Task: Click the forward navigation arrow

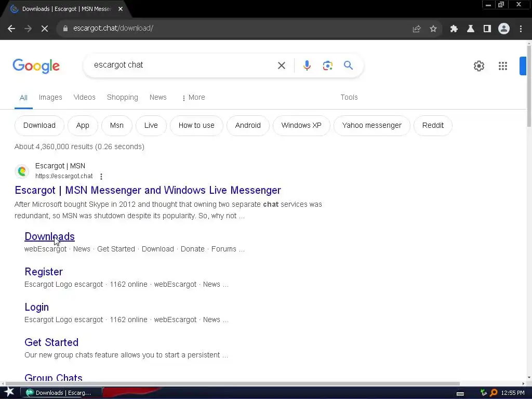Action: click(28, 29)
